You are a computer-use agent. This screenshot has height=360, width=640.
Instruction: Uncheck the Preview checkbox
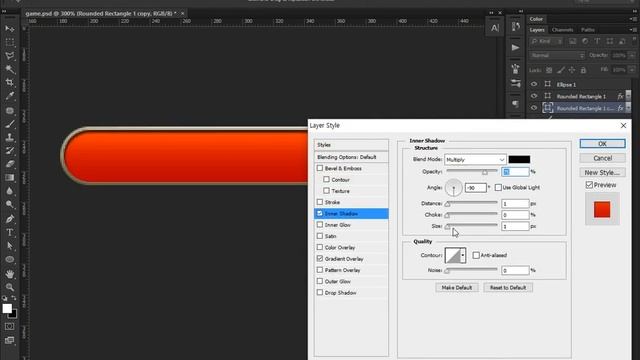click(589, 185)
